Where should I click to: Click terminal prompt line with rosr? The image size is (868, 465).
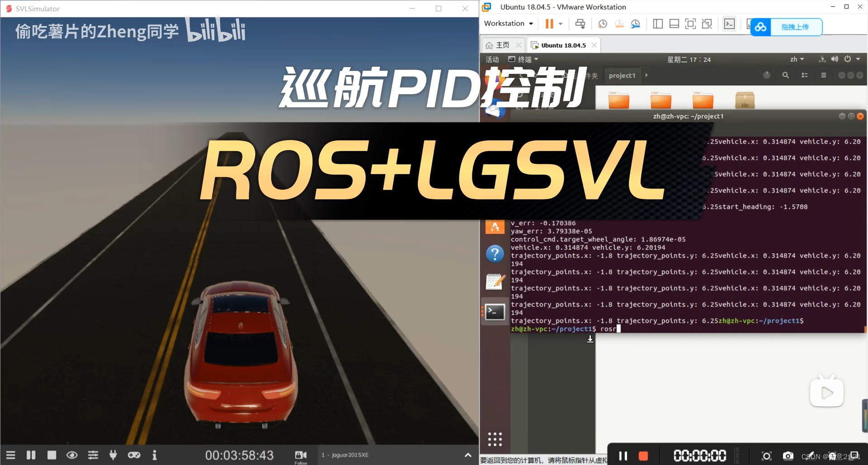(x=566, y=329)
